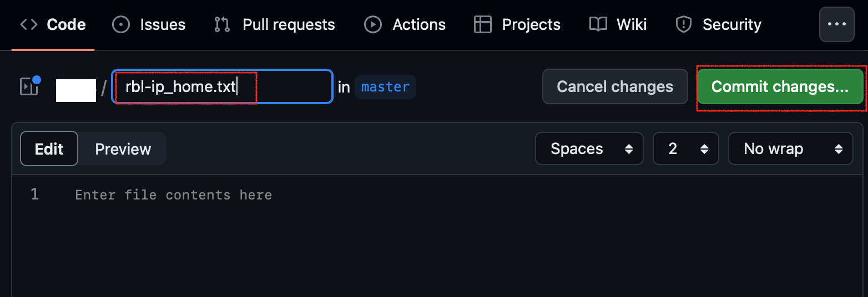Open the indent size dropdown showing 2
Viewport: 868px width, 297px height.
pos(685,148)
